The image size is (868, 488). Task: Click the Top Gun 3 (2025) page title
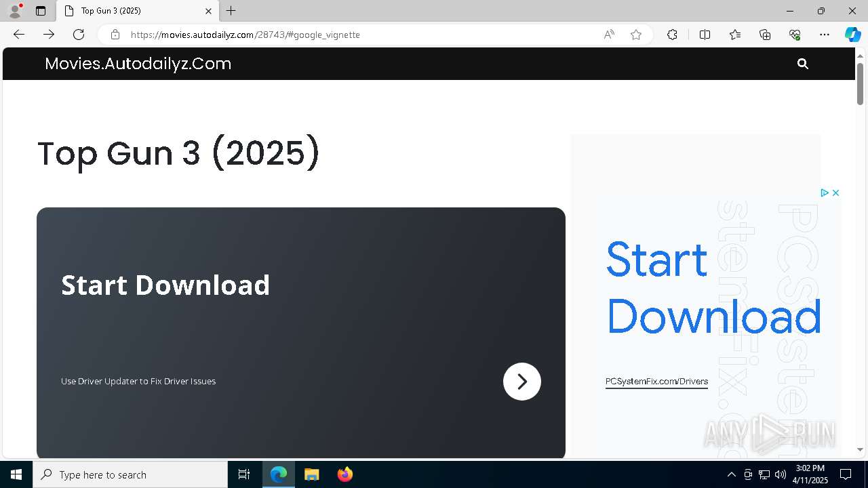click(178, 152)
